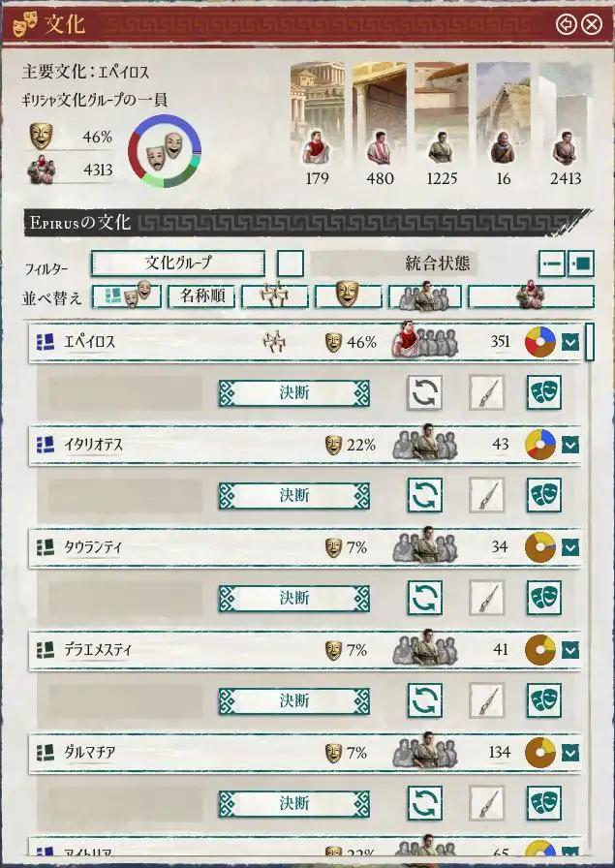Sort cultures by golden mask happiness icon
The image size is (615, 868).
(x=349, y=296)
